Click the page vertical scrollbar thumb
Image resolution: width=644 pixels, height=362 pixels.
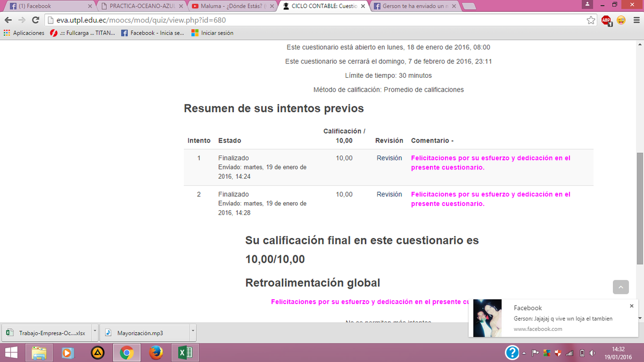(x=640, y=208)
